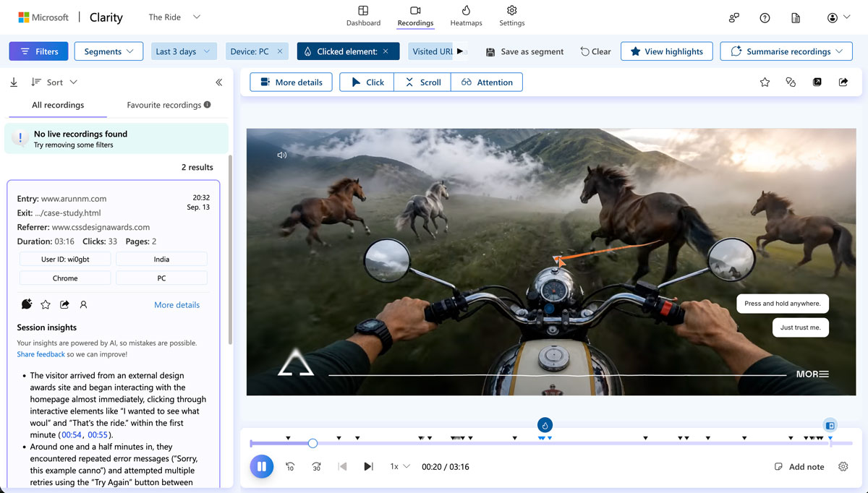Expand Summarise recordings dropdown arrow
The width and height of the screenshot is (868, 493).
pos(839,51)
